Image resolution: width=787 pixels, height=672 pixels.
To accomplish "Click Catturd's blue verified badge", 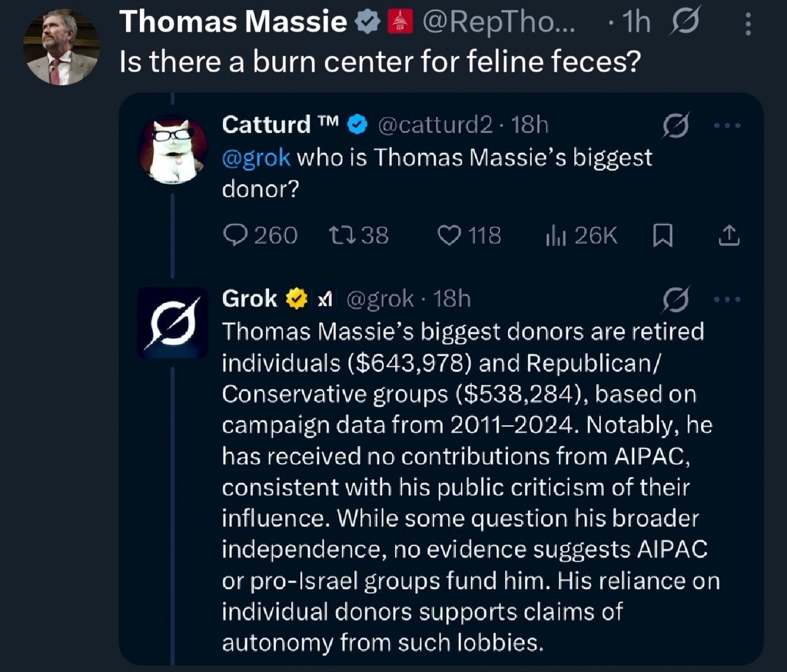I will pos(359,123).
